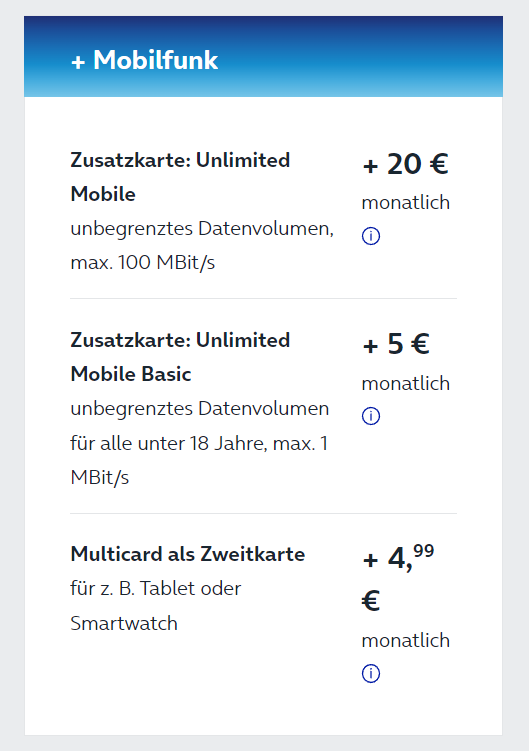Click monatlich under the 4,99 € price
The width and height of the screenshot is (529, 751).
(x=405, y=640)
